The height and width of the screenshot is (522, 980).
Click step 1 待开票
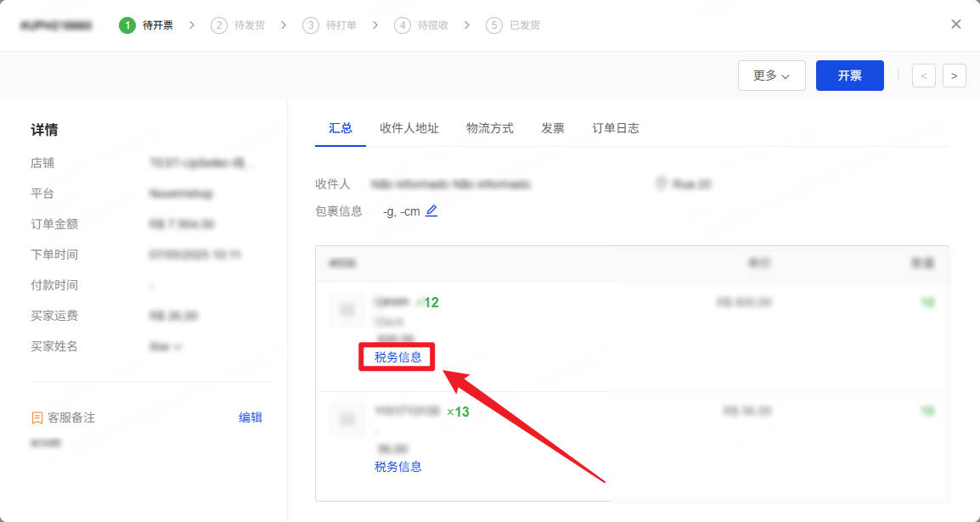tap(146, 25)
